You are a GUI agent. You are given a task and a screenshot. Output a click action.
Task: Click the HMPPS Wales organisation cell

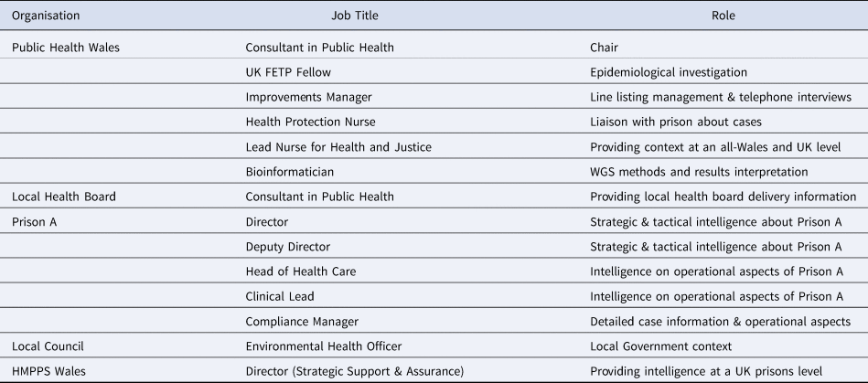[49, 371]
